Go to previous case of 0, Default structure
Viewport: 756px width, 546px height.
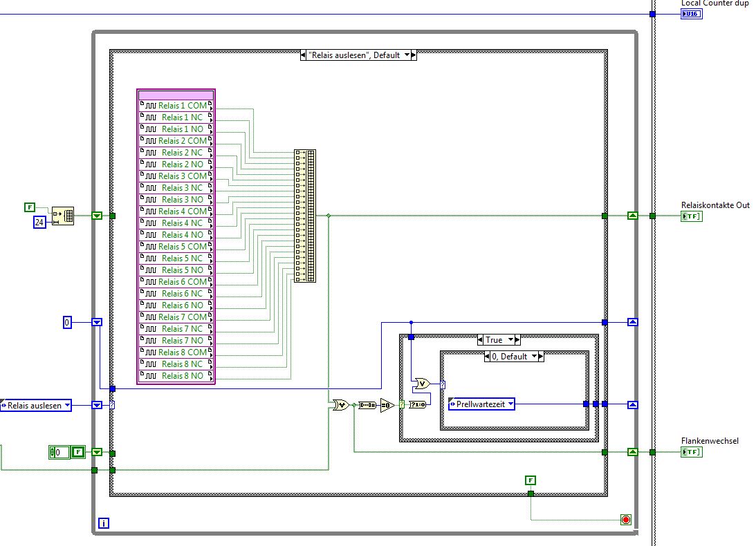pos(487,357)
